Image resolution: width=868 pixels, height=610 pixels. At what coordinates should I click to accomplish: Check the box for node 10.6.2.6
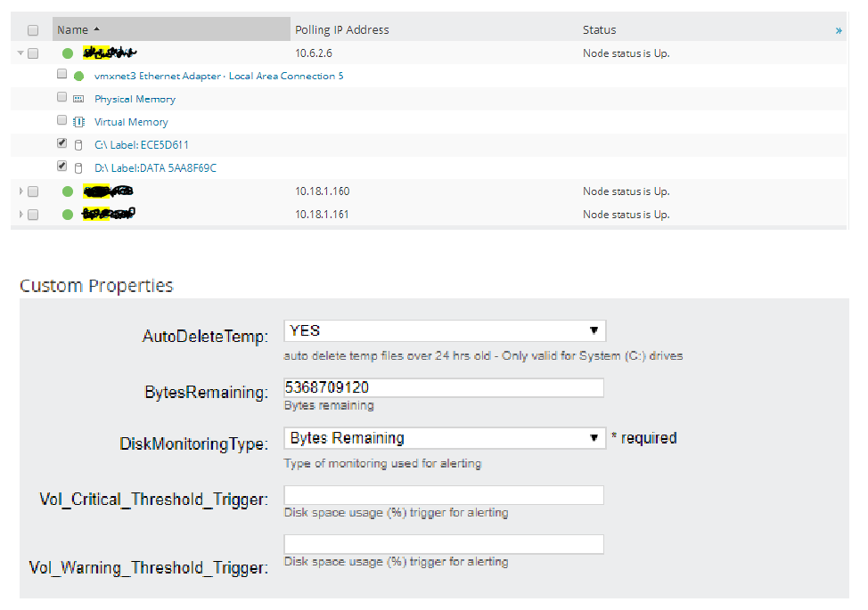[33, 53]
